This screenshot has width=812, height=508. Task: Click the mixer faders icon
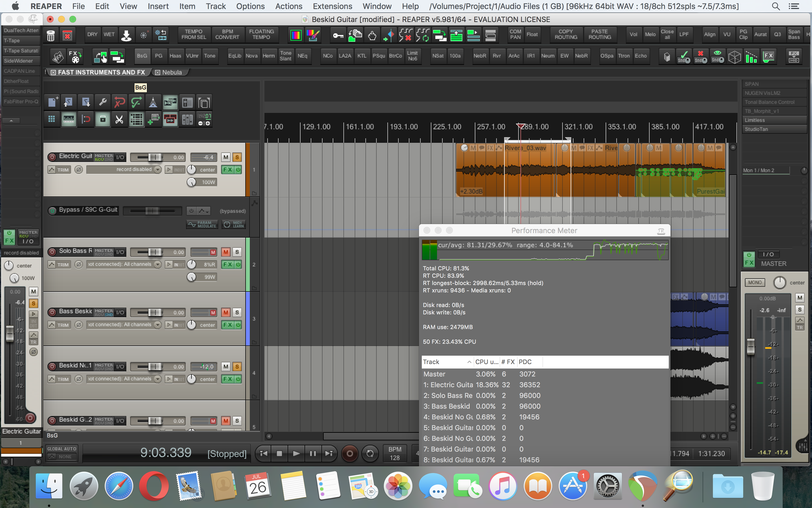pyautogui.click(x=187, y=119)
